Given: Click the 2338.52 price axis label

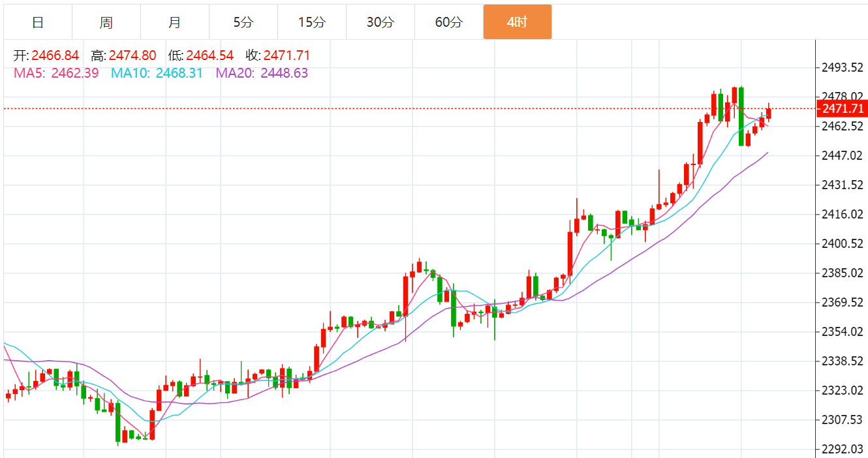Looking at the screenshot, I should [x=843, y=361].
